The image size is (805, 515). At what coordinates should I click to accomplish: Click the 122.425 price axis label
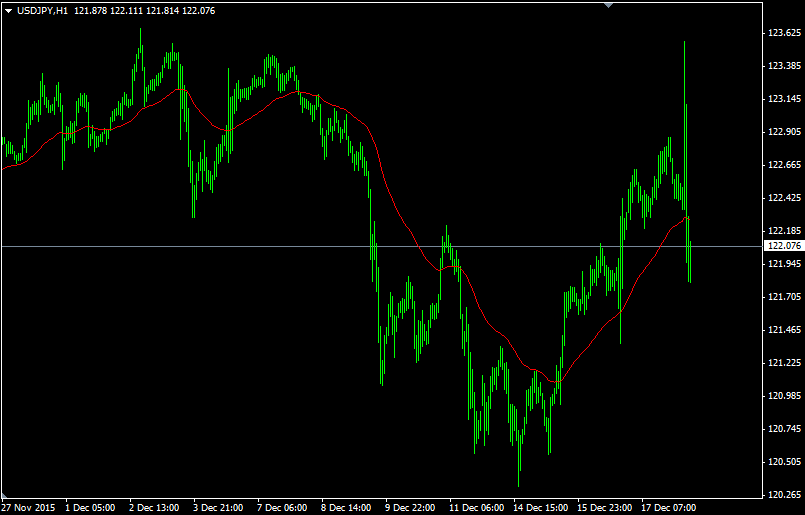click(784, 198)
